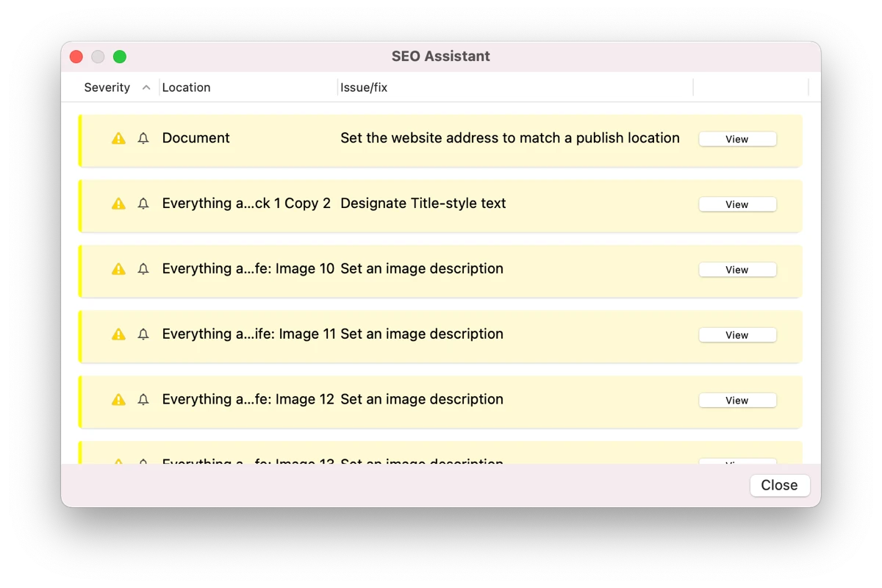This screenshot has height=588, width=882.
Task: Toggle the bell icon for Image 10 issue
Action: pyautogui.click(x=143, y=269)
